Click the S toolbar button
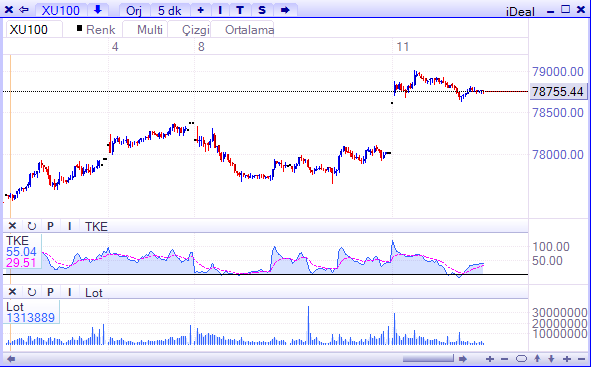Image resolution: width=591 pixels, height=367 pixels. pyautogui.click(x=262, y=10)
